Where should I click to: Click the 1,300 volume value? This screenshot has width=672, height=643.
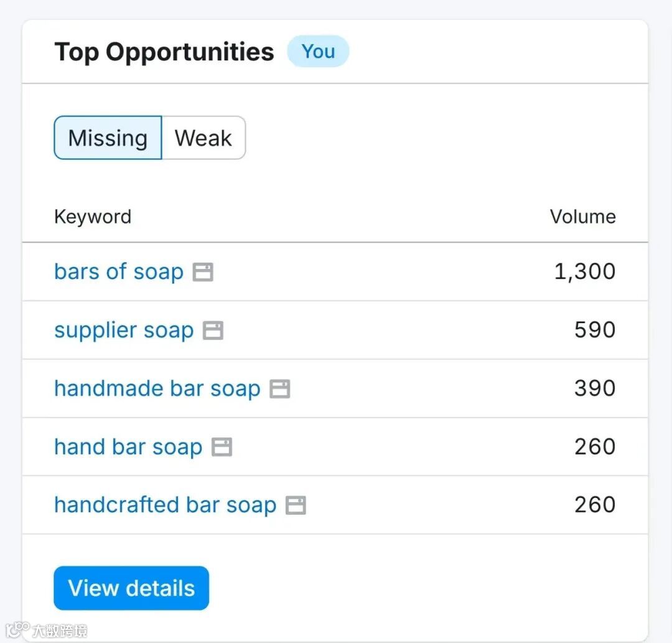(585, 272)
